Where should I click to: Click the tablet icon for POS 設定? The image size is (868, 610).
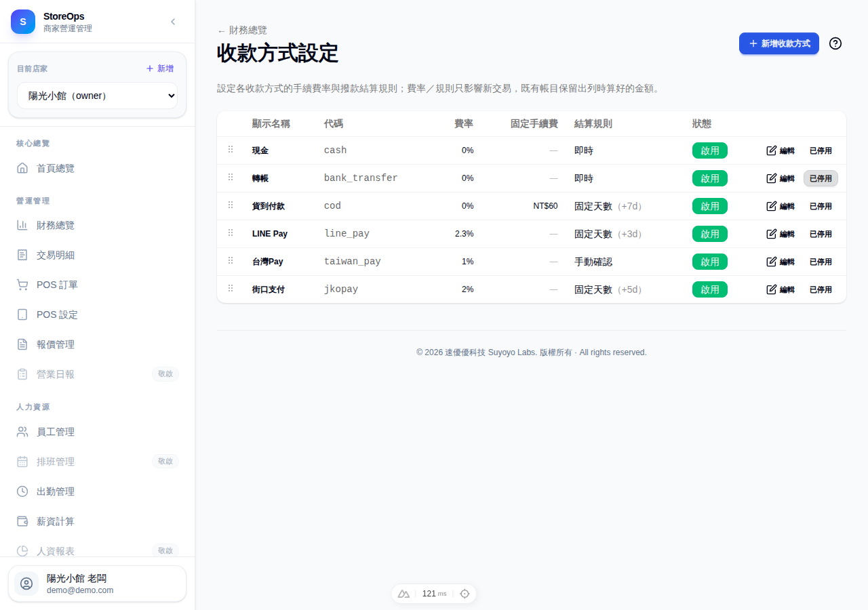tap(22, 314)
